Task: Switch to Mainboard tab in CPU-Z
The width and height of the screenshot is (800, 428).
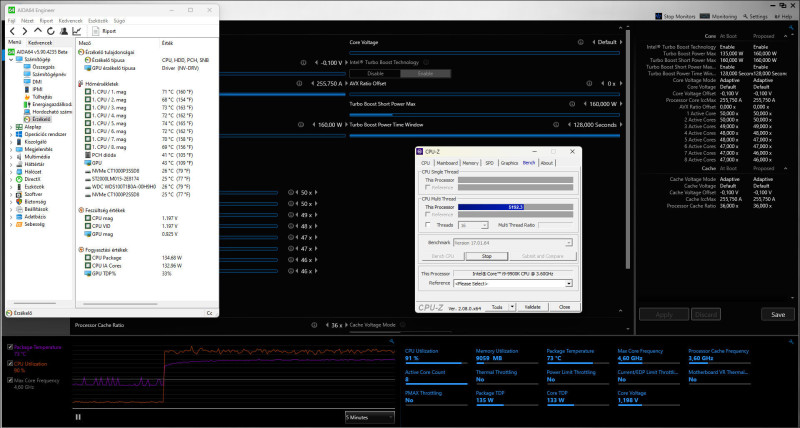Action: pyautogui.click(x=447, y=163)
